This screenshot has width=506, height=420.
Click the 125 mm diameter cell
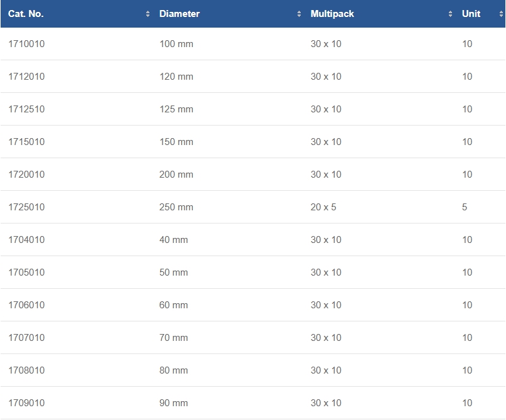coord(176,109)
